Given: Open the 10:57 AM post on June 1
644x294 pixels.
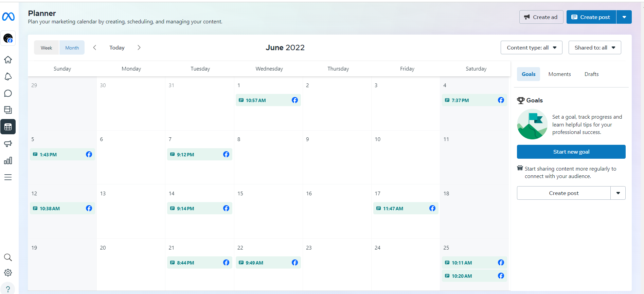Looking at the screenshot, I should [268, 100].
